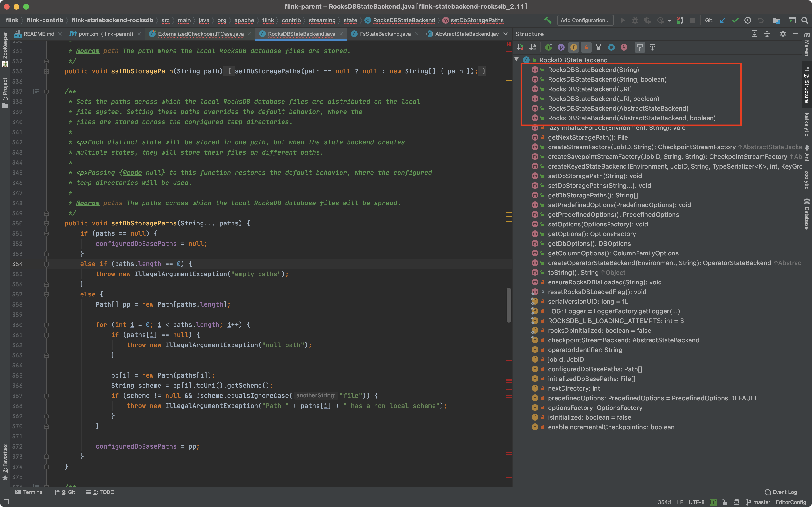Open Search Everywhere magnifier icon
Image resolution: width=812 pixels, height=507 pixels.
805,20
